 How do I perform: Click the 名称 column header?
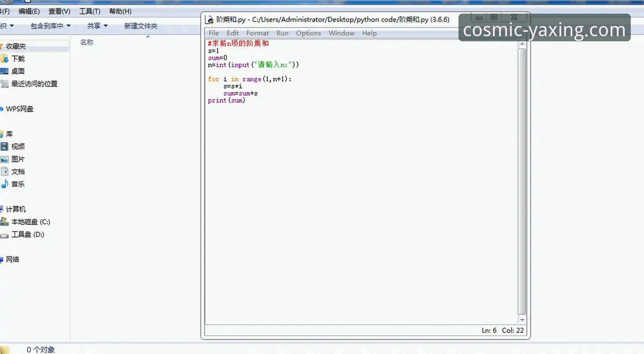pyautogui.click(x=87, y=42)
